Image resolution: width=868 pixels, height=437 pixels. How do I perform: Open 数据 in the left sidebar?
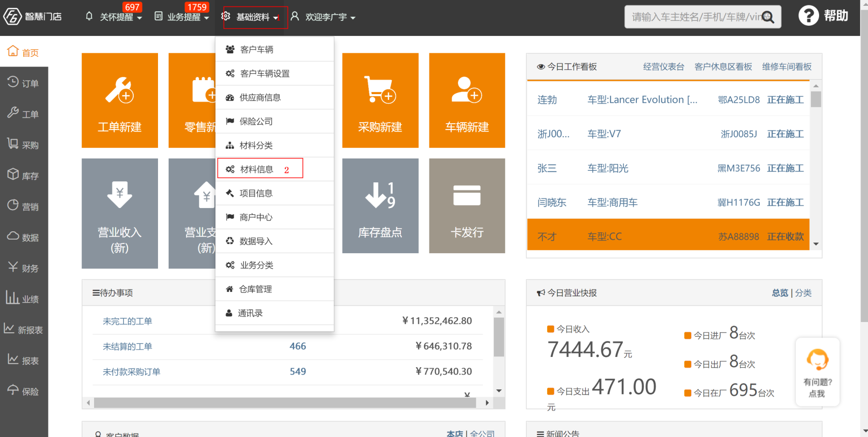pyautogui.click(x=24, y=237)
